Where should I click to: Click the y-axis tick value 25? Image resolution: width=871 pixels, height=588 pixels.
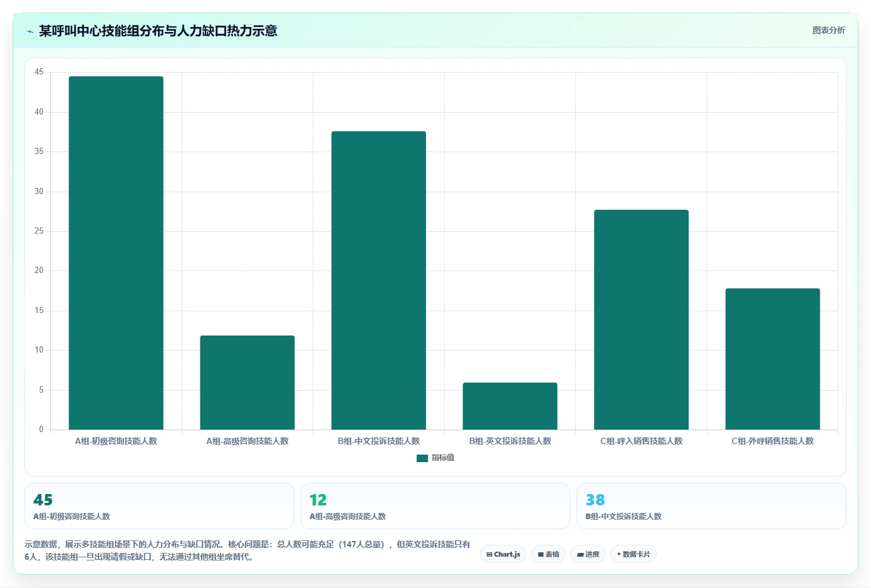pos(39,231)
